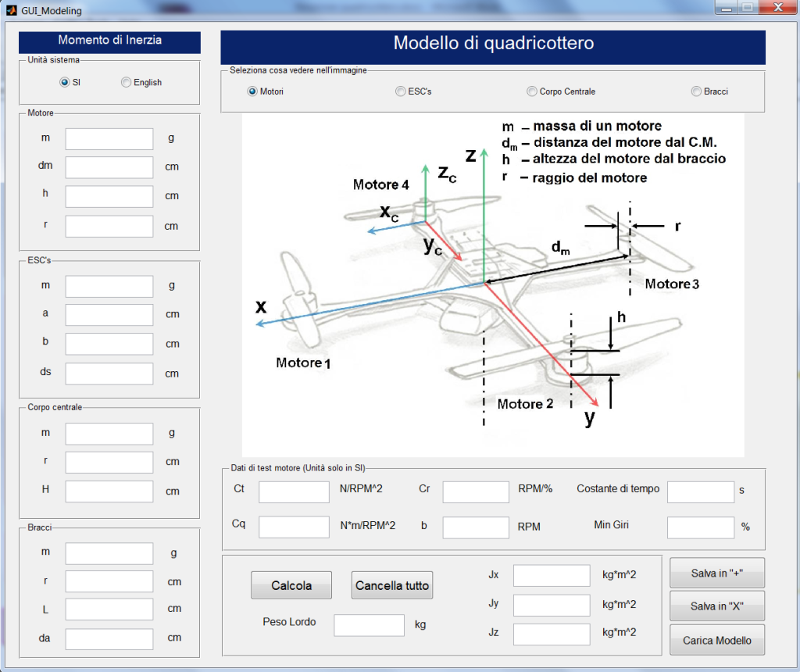Image resolution: width=800 pixels, height=672 pixels.
Task: Select the English unit system option
Action: [x=127, y=82]
